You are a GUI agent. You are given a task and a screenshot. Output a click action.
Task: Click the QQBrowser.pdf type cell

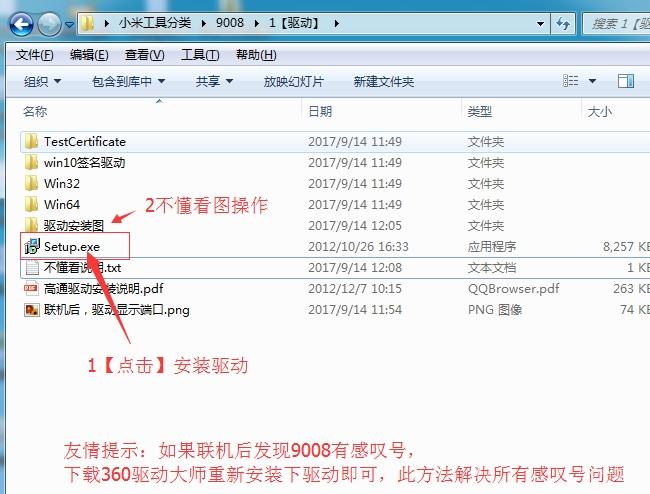pyautogui.click(x=514, y=288)
